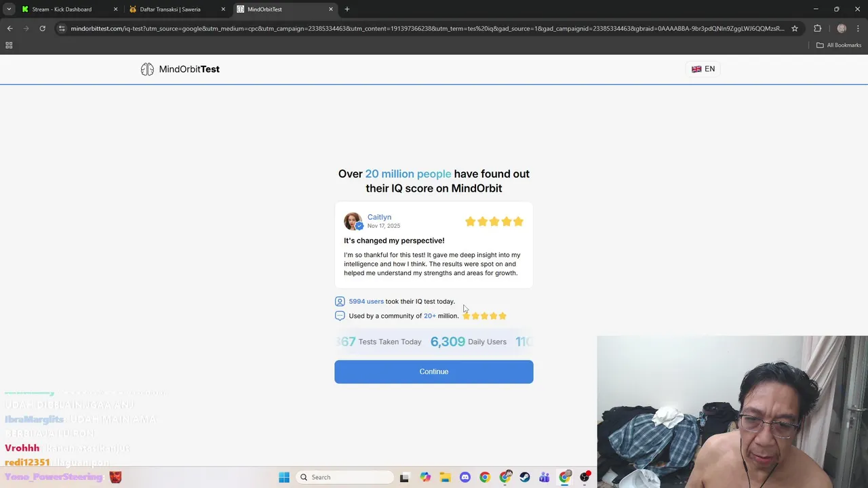Close the Kick Dashboard tab

(115, 9)
